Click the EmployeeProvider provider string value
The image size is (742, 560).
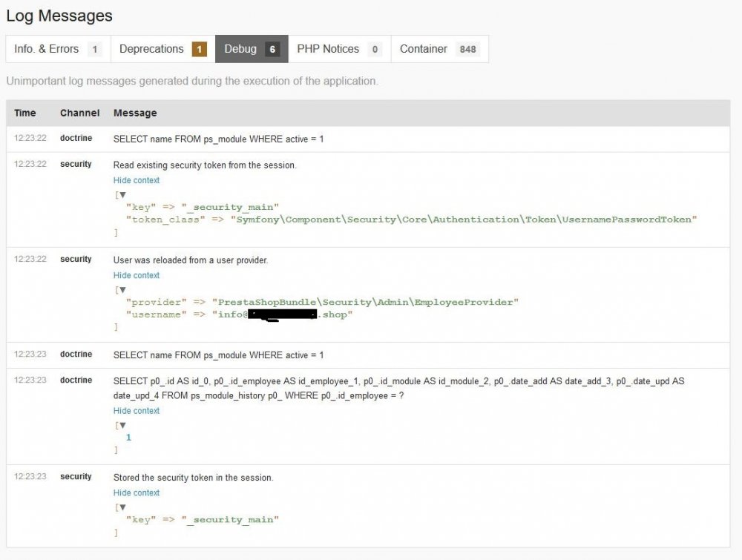click(365, 303)
